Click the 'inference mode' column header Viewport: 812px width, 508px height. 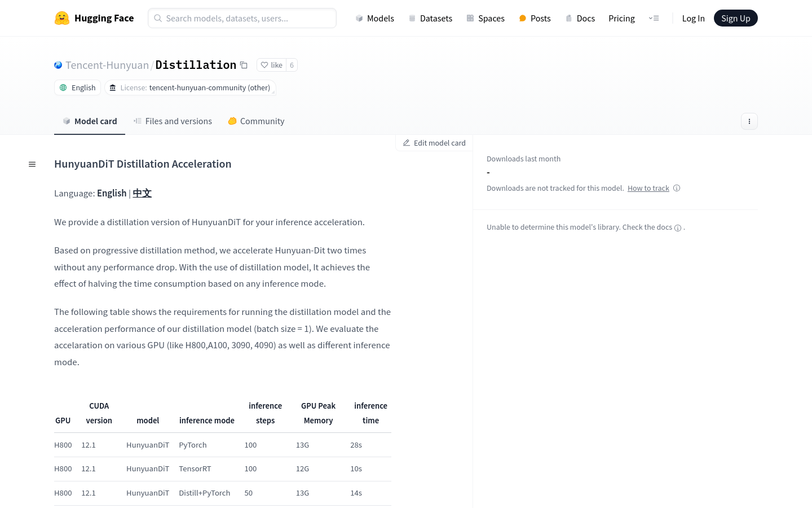pyautogui.click(x=207, y=421)
